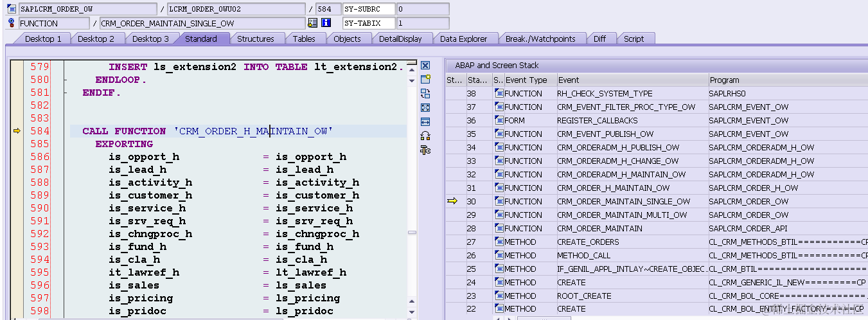
Task: Click the Full Screen tool icon
Action: coord(425,107)
